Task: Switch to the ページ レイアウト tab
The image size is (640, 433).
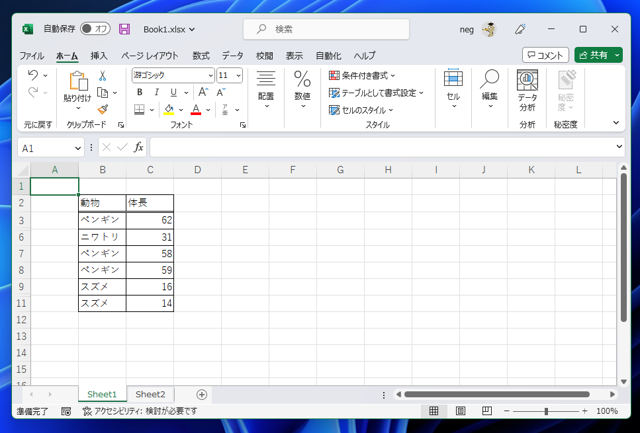Action: click(x=150, y=56)
